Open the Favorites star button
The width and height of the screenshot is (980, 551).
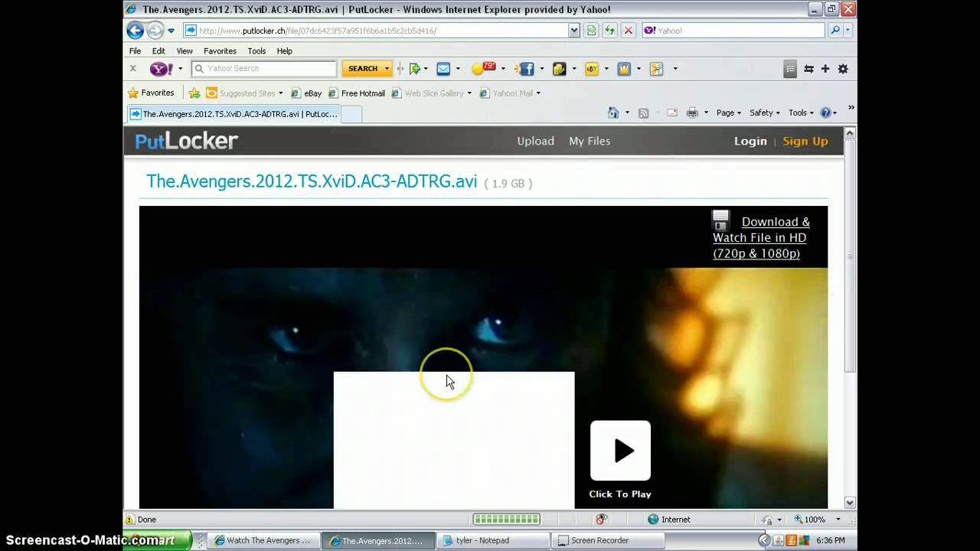click(151, 93)
